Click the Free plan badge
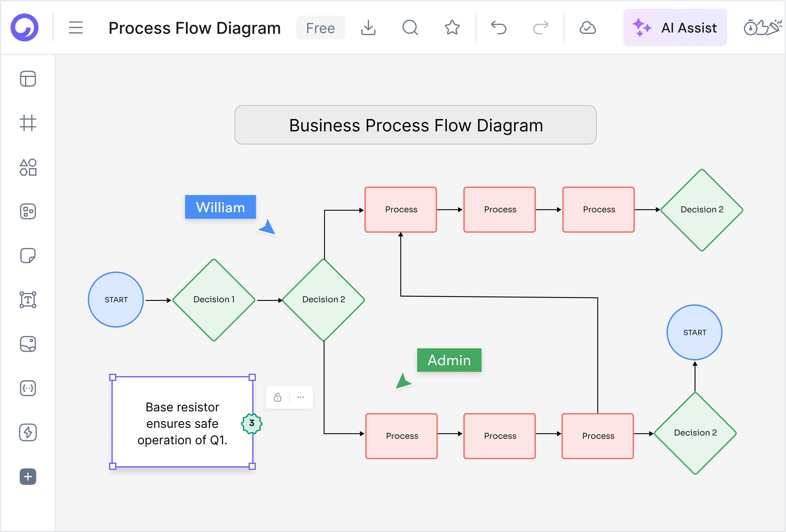The height and width of the screenshot is (532, 786). [320, 28]
